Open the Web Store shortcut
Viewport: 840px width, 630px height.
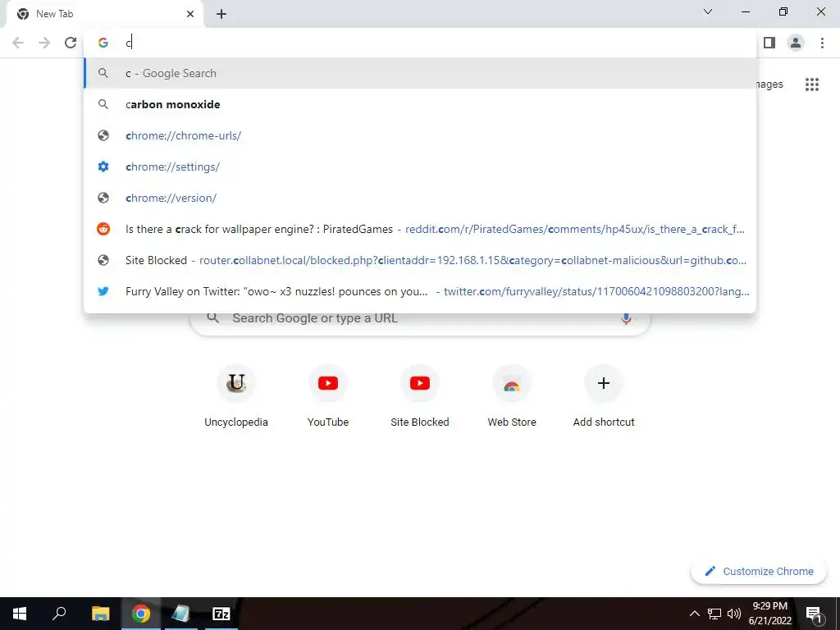coord(512,397)
